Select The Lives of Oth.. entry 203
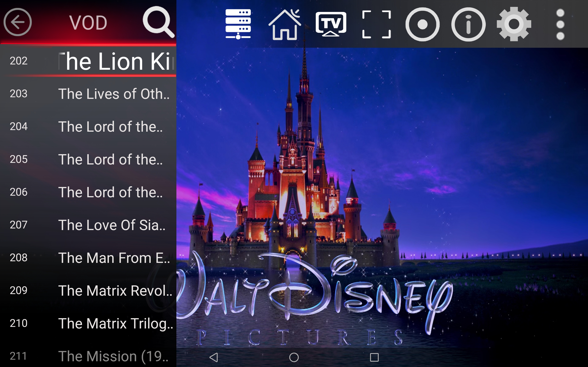 point(88,94)
